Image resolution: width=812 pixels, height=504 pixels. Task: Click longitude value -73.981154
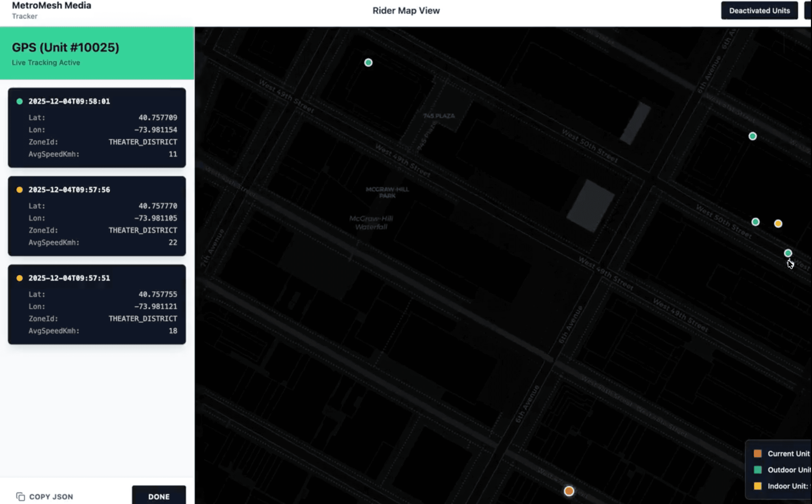155,130
